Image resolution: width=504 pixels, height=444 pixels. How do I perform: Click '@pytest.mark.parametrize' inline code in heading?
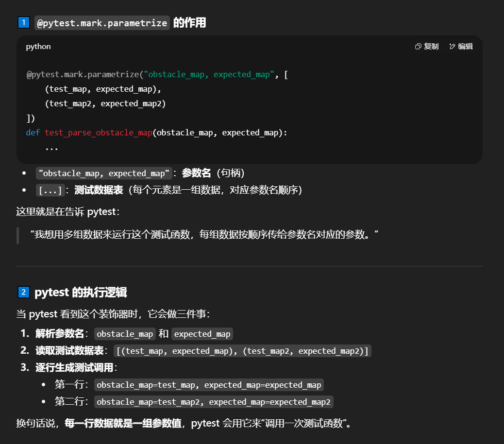102,23
